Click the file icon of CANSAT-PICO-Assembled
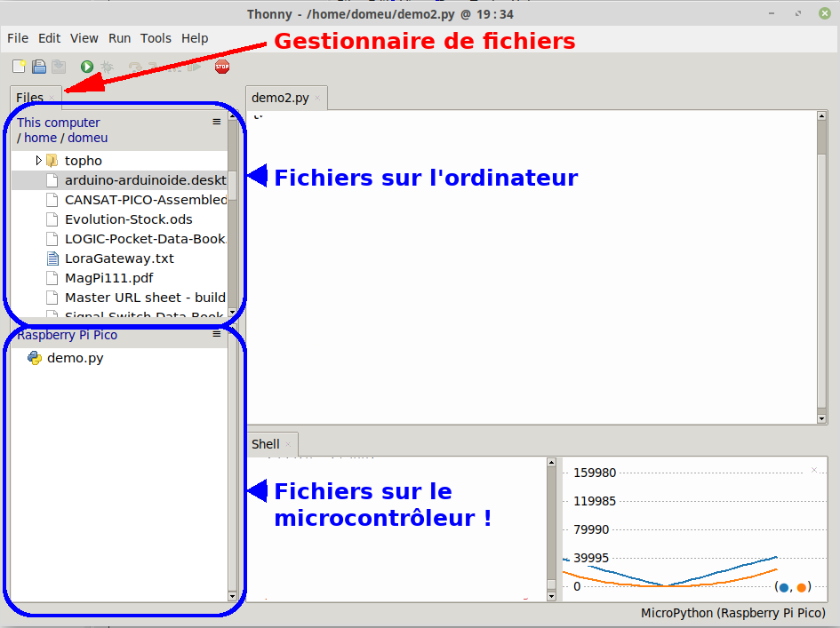The width and height of the screenshot is (840, 628). [52, 200]
